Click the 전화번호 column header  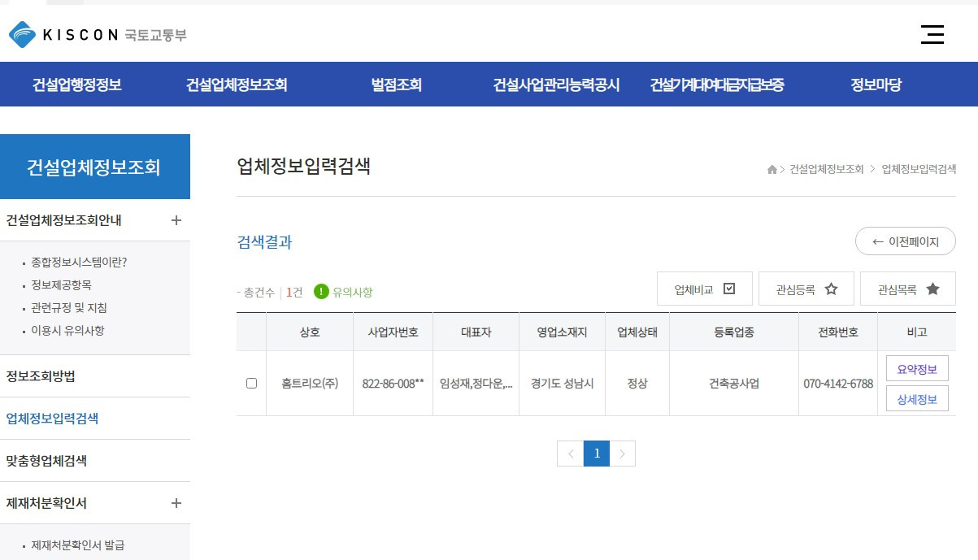click(838, 332)
